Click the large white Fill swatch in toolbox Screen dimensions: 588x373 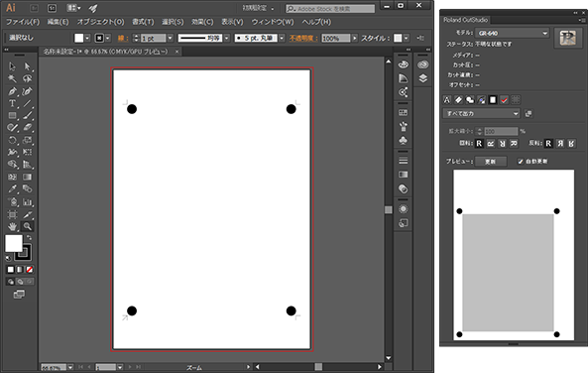pos(14,243)
